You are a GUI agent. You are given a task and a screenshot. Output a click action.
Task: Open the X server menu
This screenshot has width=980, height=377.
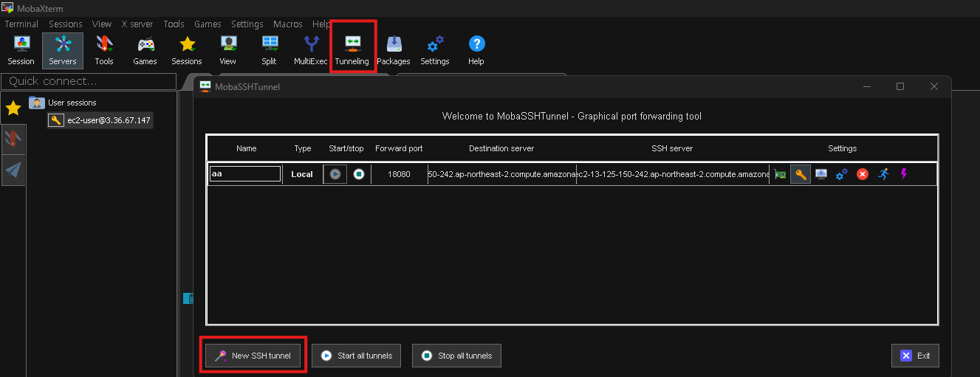coord(137,24)
